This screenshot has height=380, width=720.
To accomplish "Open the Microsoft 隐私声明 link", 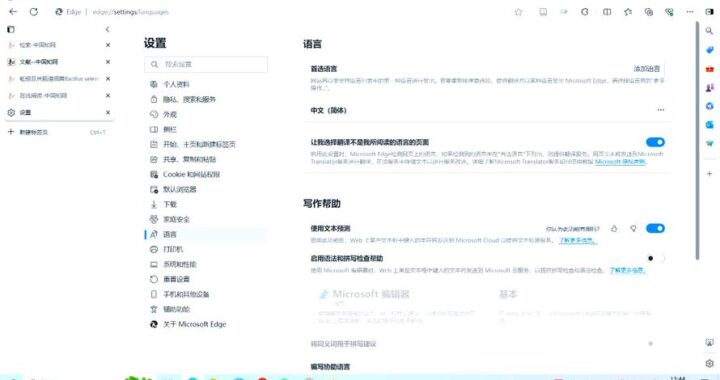I will coord(620,162).
